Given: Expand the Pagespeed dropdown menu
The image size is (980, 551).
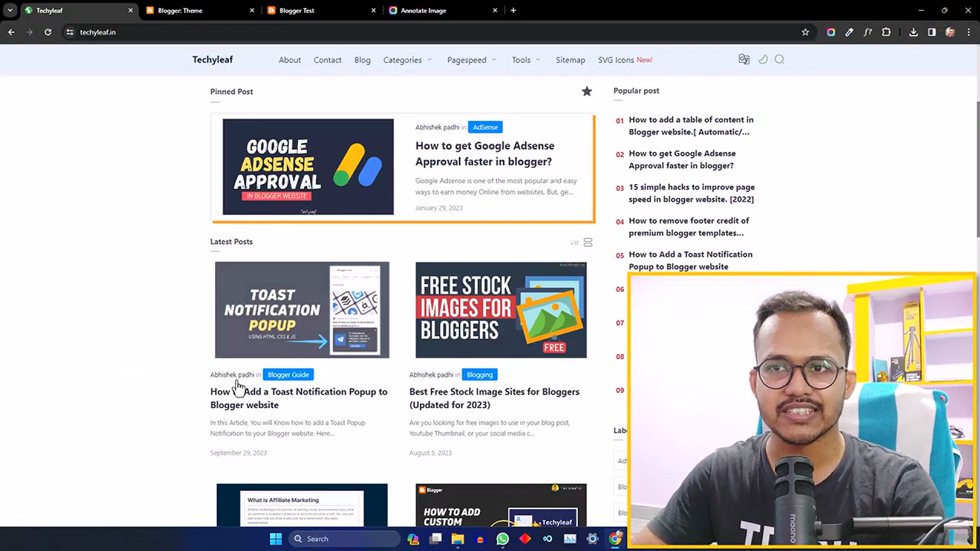Looking at the screenshot, I should [x=472, y=60].
